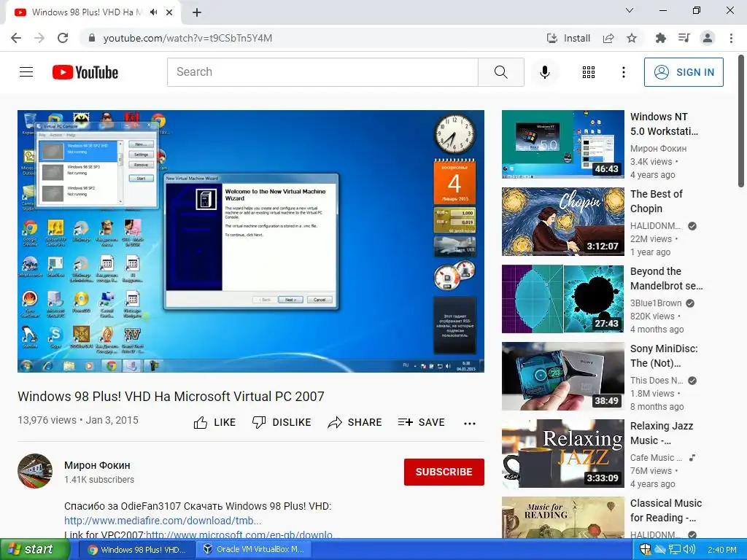The height and width of the screenshot is (560, 747).
Task: Open the Windows NT 5.0 Workstation thumbnail
Action: point(562,144)
